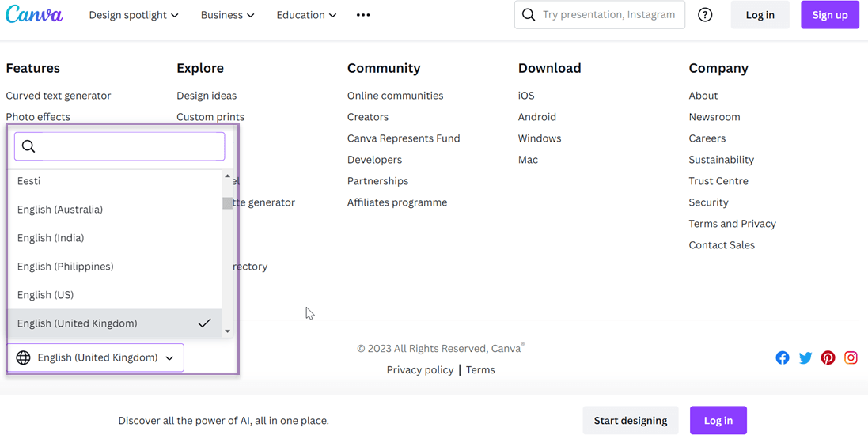Image resolution: width=868 pixels, height=435 pixels.
Task: Click the language list scroll-up arrow
Action: click(227, 176)
